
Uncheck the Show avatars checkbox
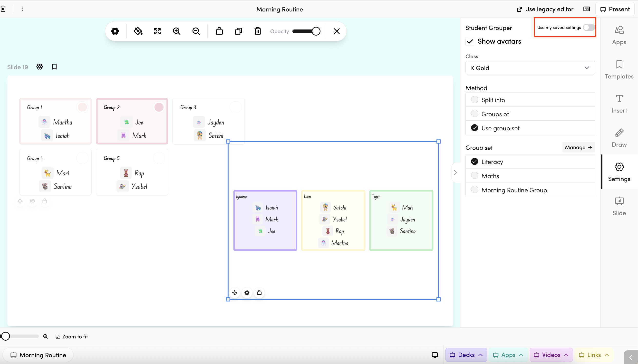tap(470, 41)
